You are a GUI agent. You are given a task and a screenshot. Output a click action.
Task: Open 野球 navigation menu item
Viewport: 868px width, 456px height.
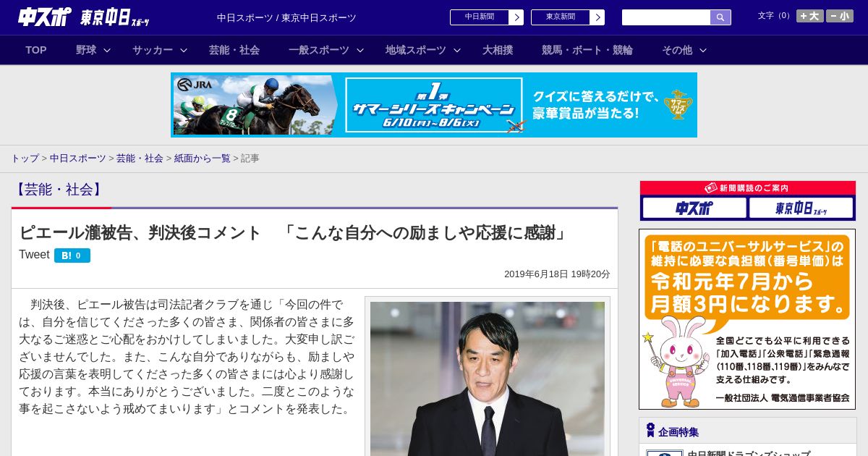tap(86, 50)
